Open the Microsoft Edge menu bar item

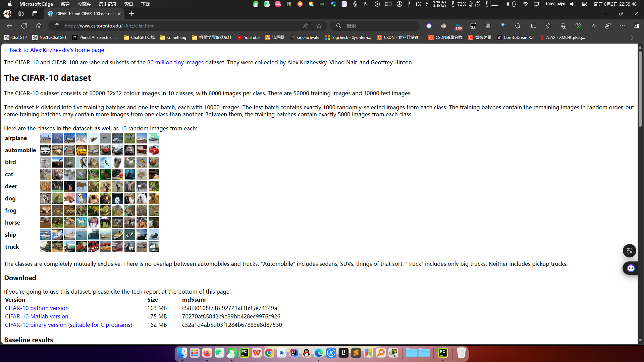[36, 4]
